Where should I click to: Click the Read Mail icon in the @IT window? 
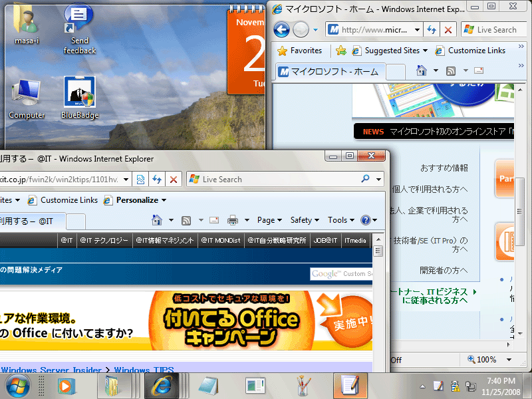(214, 220)
